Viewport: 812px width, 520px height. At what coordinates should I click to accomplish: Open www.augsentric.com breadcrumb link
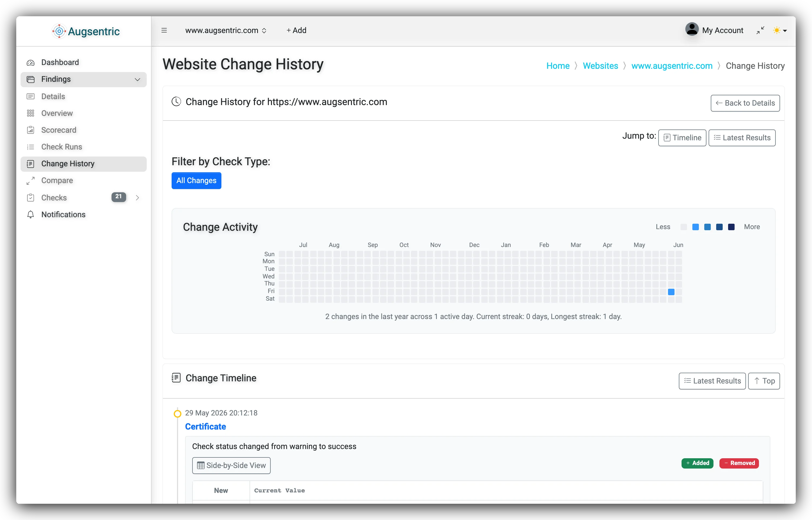click(672, 66)
